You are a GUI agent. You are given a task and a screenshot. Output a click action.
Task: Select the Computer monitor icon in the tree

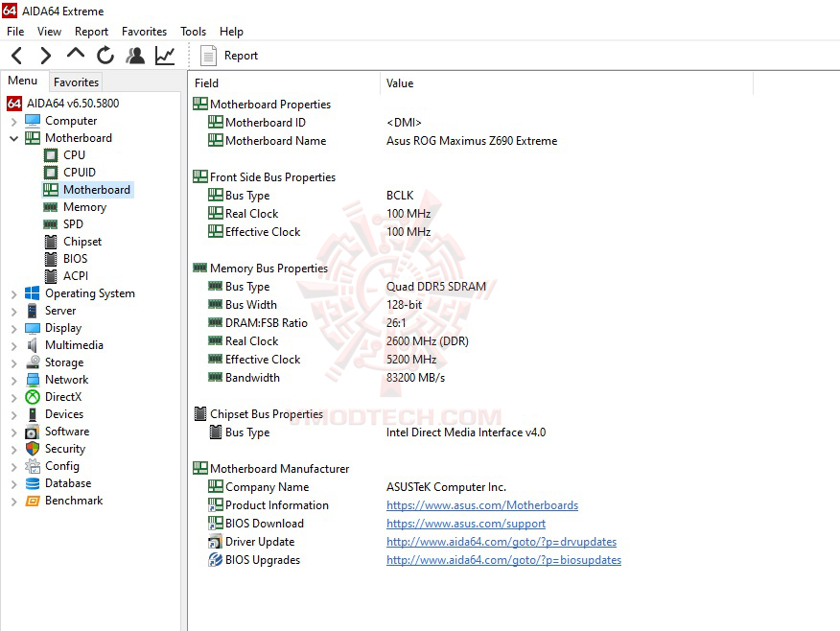pyautogui.click(x=33, y=121)
